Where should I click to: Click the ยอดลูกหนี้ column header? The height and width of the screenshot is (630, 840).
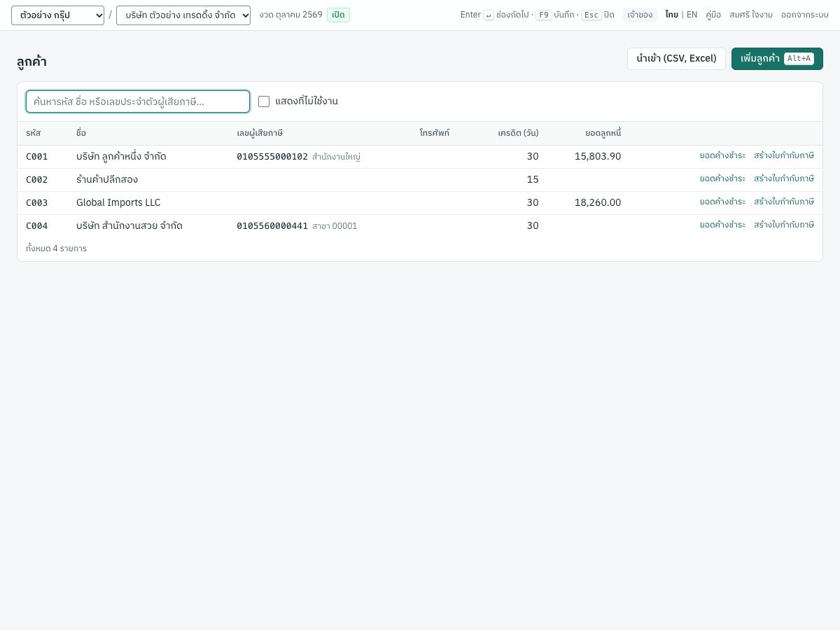(603, 133)
